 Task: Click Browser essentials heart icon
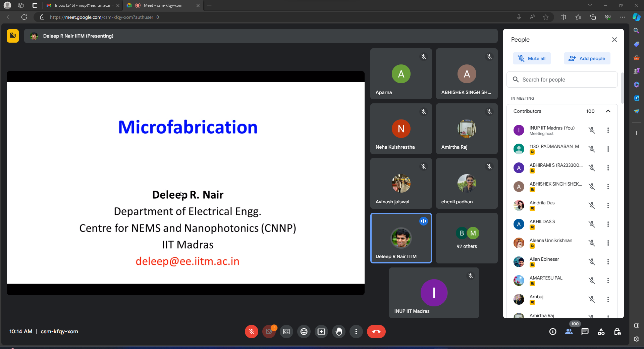coord(608,17)
